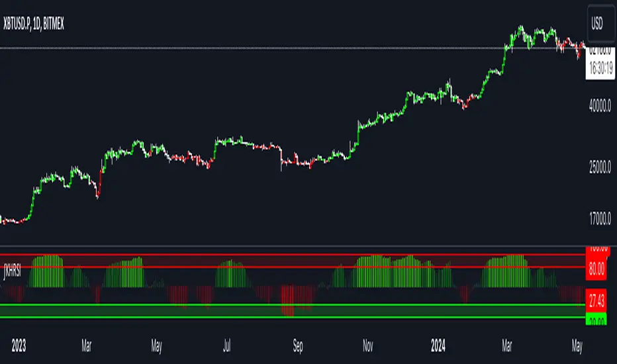Click the 17000.0 price axis label
The height and width of the screenshot is (364, 617).
coord(600,218)
